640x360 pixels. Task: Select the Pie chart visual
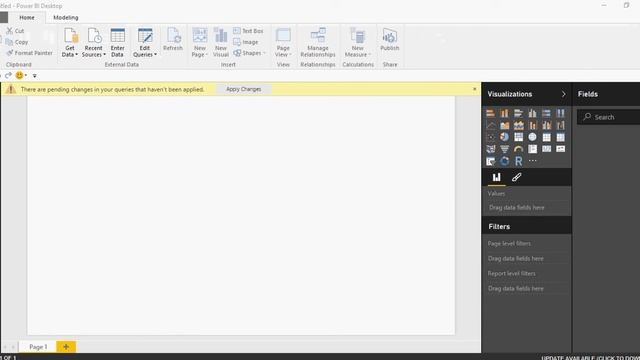[x=504, y=137]
